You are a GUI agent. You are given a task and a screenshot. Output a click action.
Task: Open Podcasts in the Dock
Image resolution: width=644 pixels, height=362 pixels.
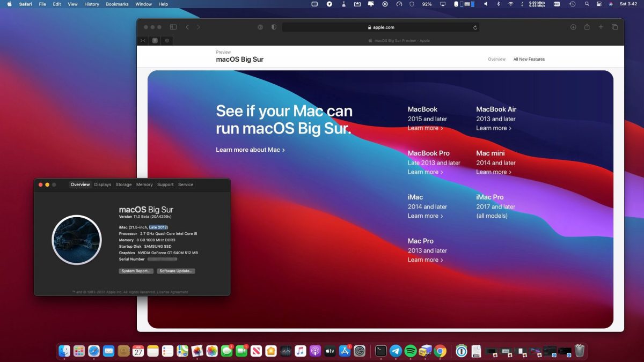(x=315, y=351)
